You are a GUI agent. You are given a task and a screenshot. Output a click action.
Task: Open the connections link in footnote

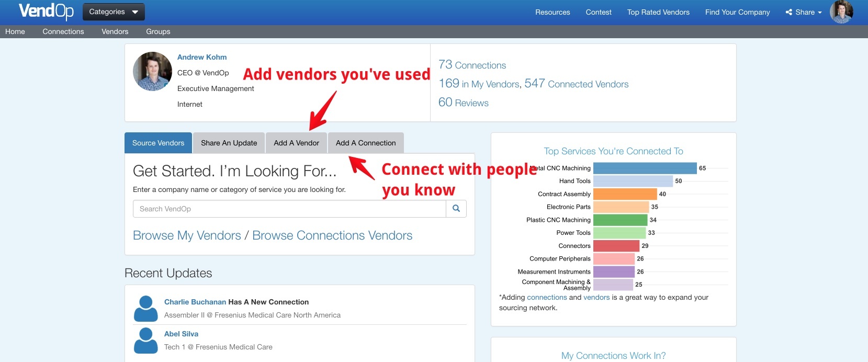[547, 297]
